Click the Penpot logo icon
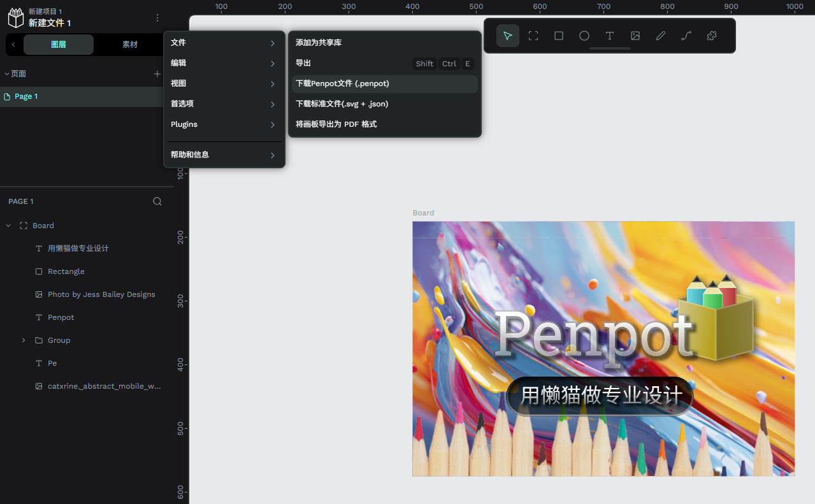 15,18
